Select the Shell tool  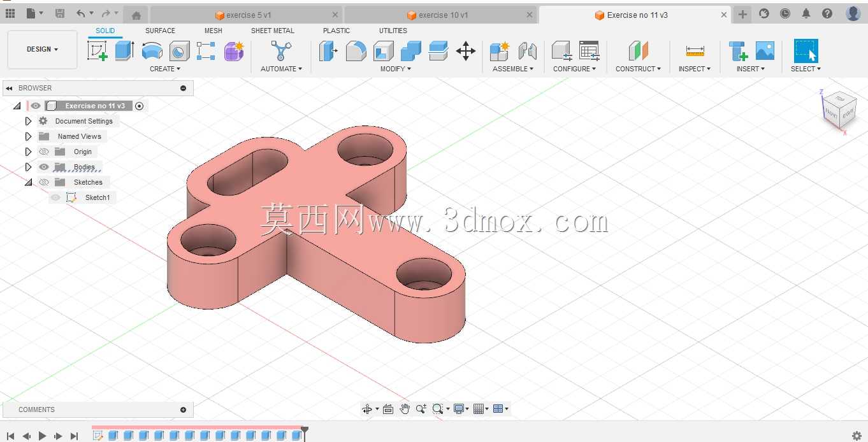(x=383, y=51)
